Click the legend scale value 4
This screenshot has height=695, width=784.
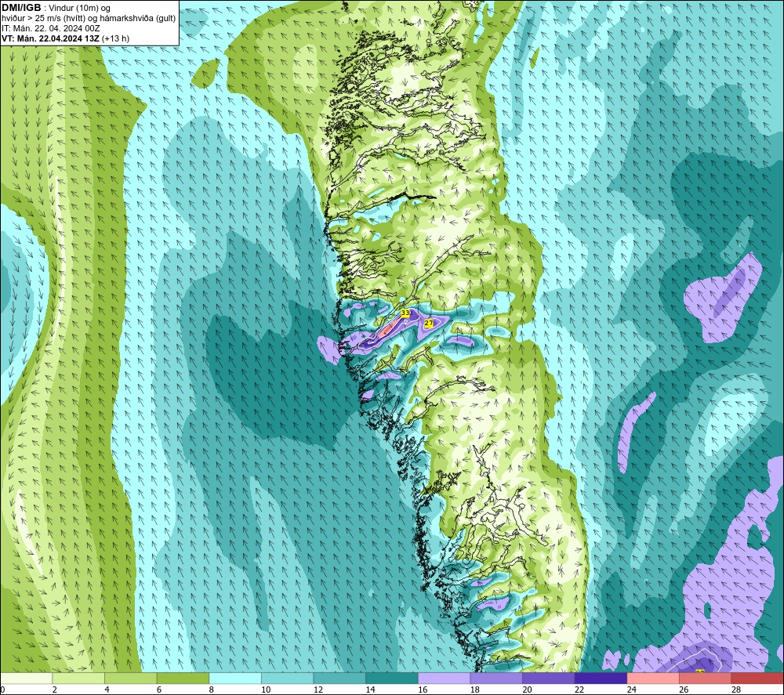pos(107,690)
